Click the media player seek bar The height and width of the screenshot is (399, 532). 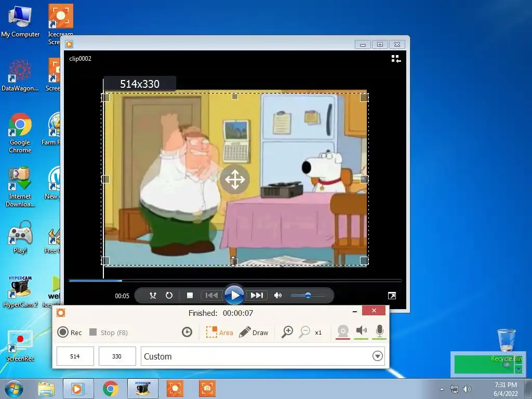tap(235, 281)
